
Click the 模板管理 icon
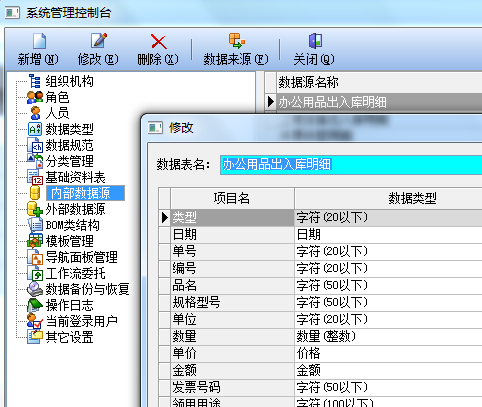(35, 241)
